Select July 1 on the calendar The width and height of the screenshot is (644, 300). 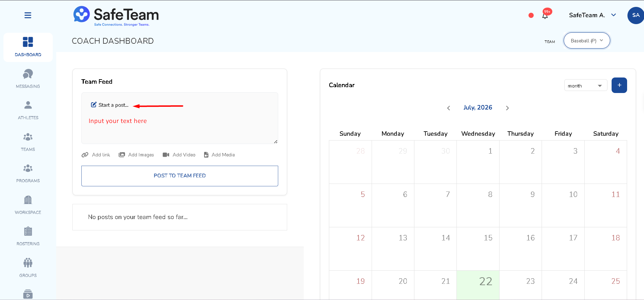(478, 162)
